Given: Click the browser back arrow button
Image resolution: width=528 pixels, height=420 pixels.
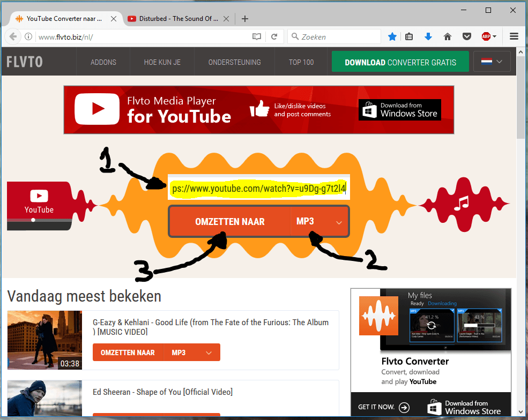Looking at the screenshot, I should pos(13,36).
